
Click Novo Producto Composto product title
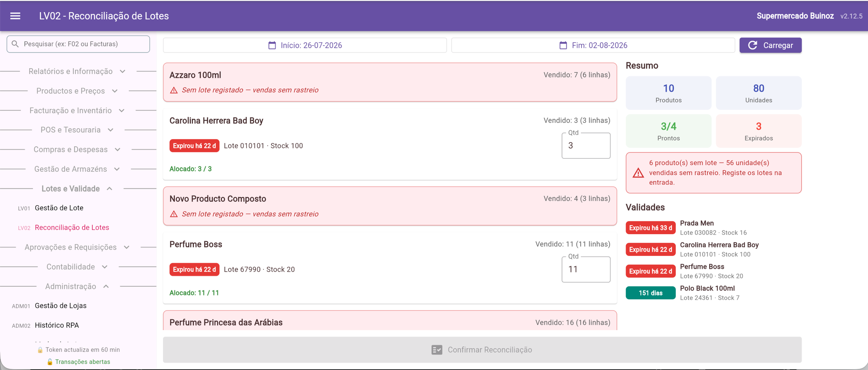coord(218,199)
